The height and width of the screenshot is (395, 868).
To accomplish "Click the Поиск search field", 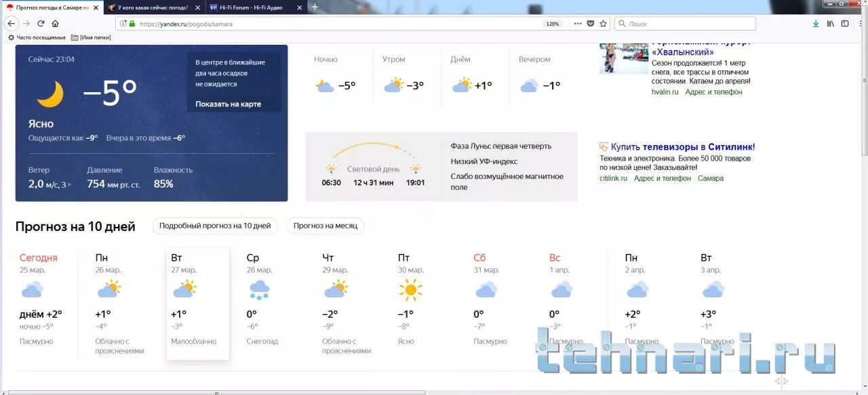I will tap(685, 23).
